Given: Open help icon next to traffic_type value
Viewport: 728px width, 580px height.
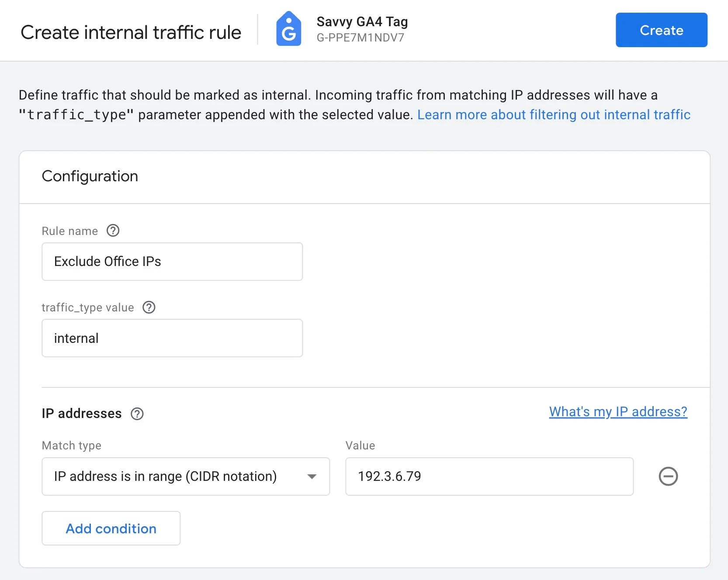Looking at the screenshot, I should click(149, 307).
